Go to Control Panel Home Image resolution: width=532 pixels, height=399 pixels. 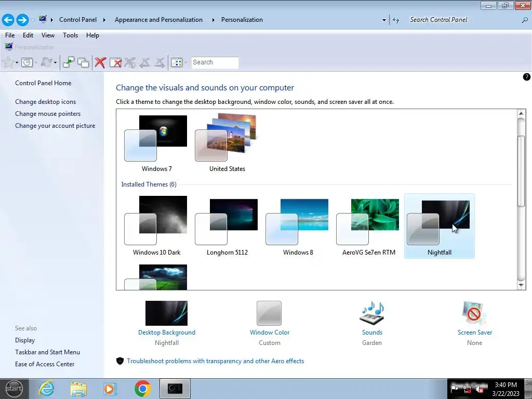[x=43, y=83]
